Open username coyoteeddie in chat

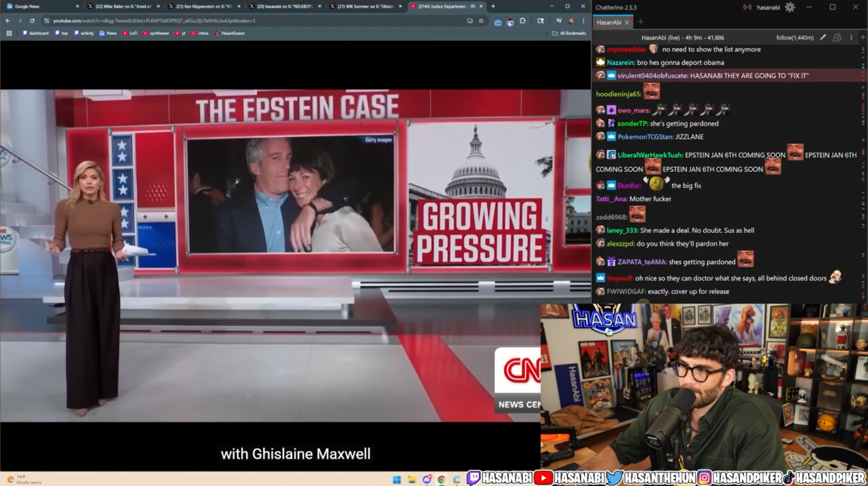[x=626, y=49]
